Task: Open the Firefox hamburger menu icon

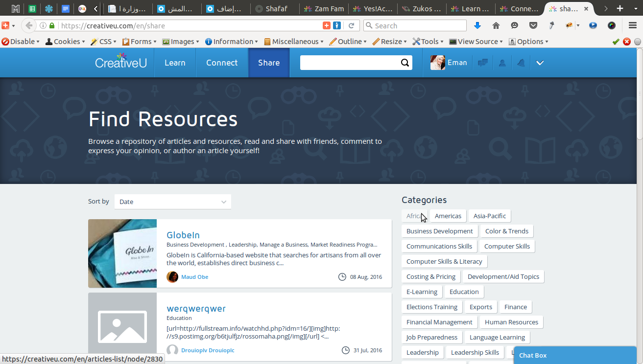Action: [633, 25]
